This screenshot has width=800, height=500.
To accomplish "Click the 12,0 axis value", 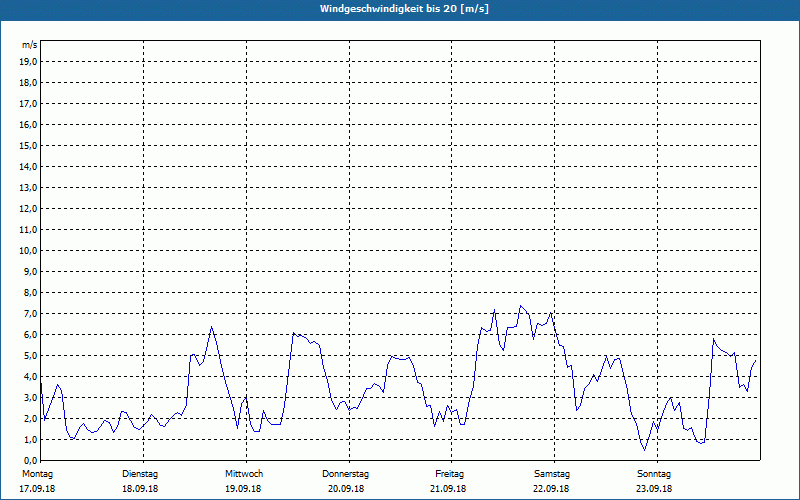I will [x=28, y=209].
